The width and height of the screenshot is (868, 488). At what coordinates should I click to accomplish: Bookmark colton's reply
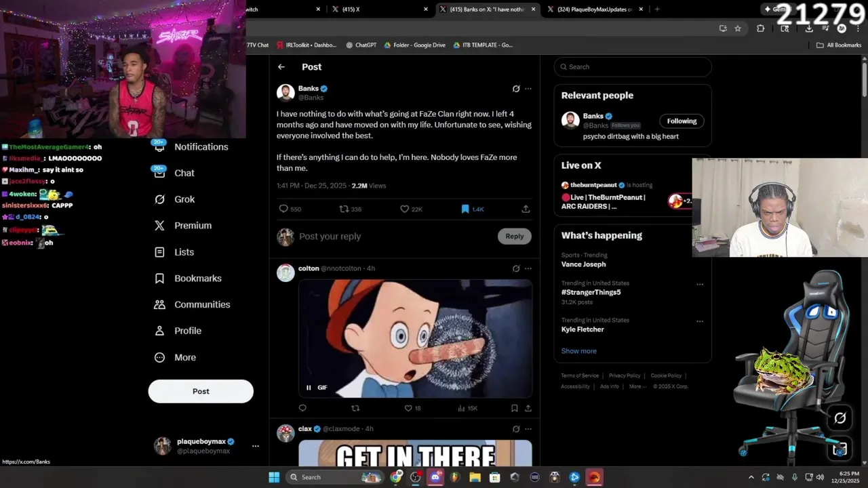(x=515, y=408)
